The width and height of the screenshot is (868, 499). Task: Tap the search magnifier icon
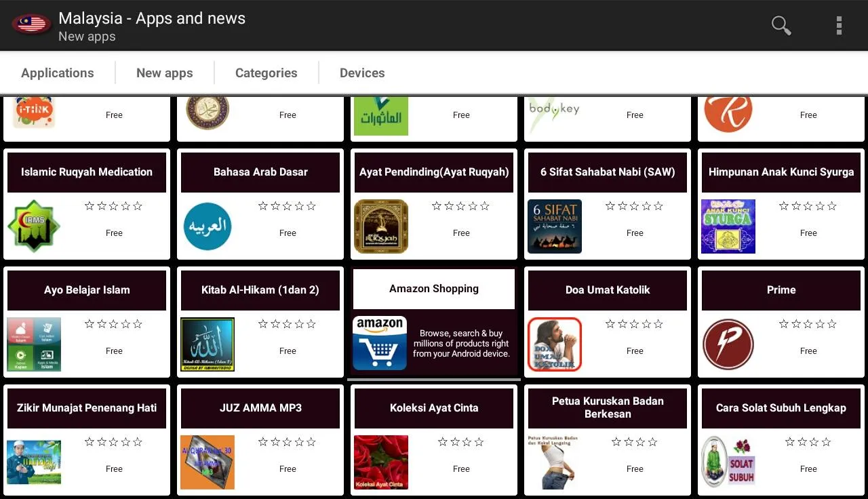(781, 26)
